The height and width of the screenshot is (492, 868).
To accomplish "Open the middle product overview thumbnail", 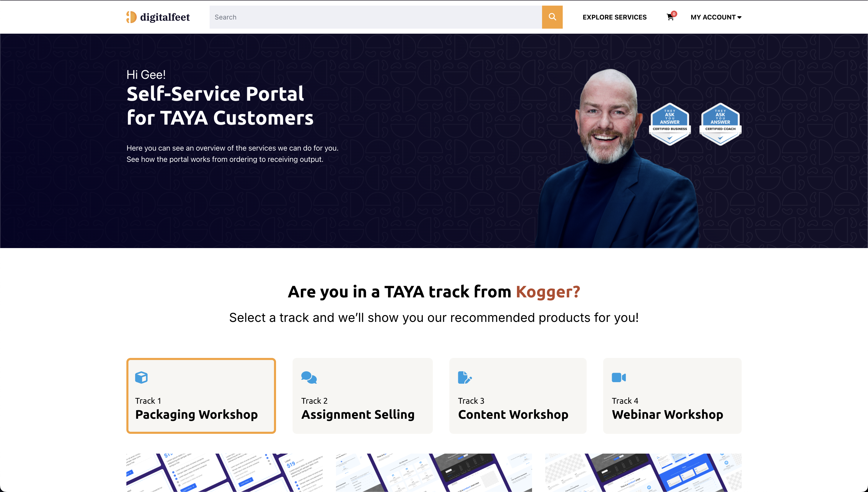I will 434,473.
